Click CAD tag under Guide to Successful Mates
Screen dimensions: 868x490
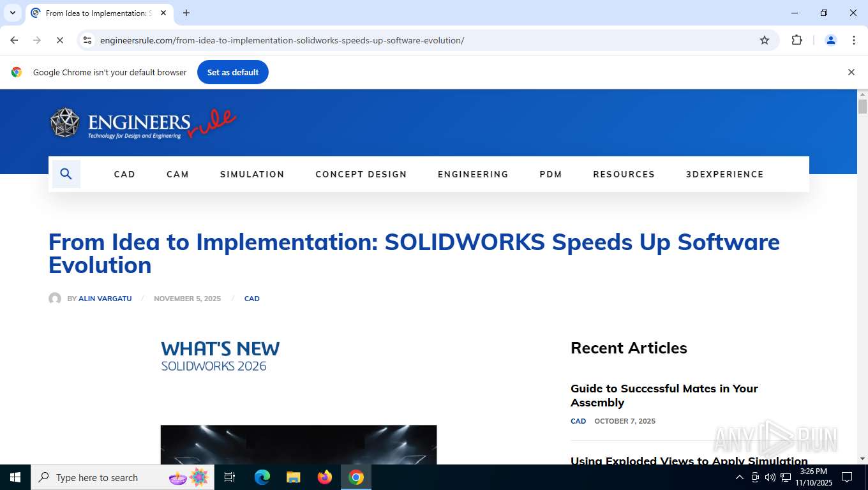click(578, 421)
